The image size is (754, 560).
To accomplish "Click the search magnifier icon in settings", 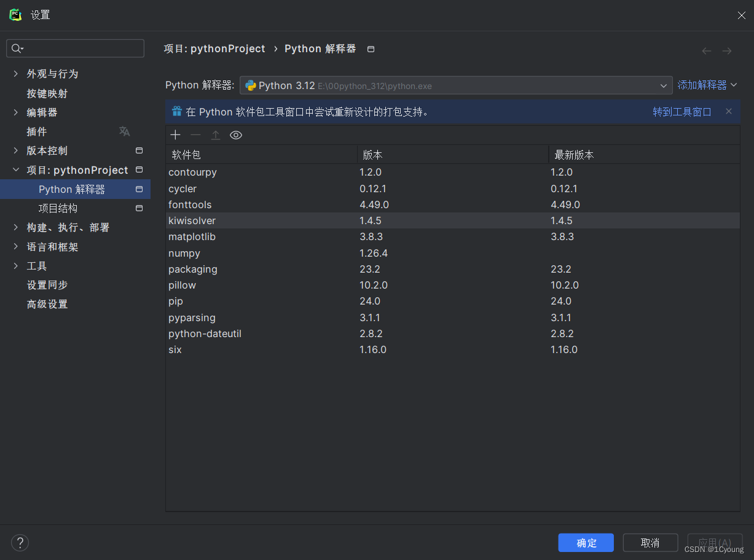I will point(17,49).
